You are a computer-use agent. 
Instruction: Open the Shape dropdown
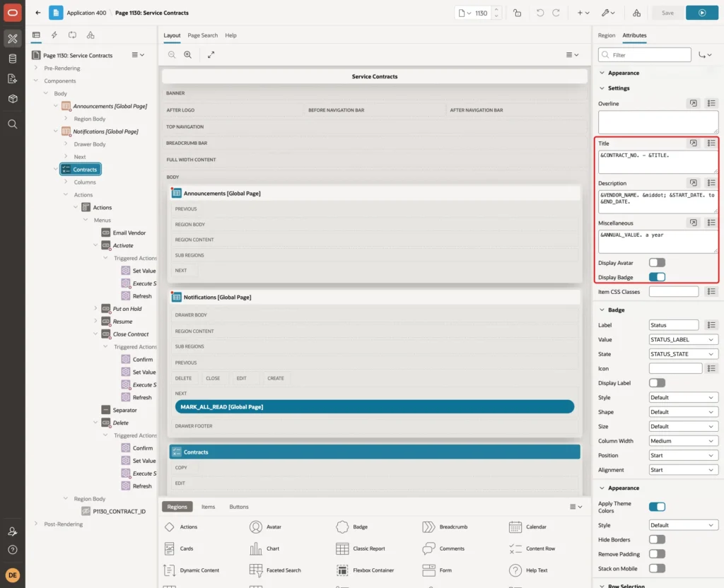click(x=684, y=412)
